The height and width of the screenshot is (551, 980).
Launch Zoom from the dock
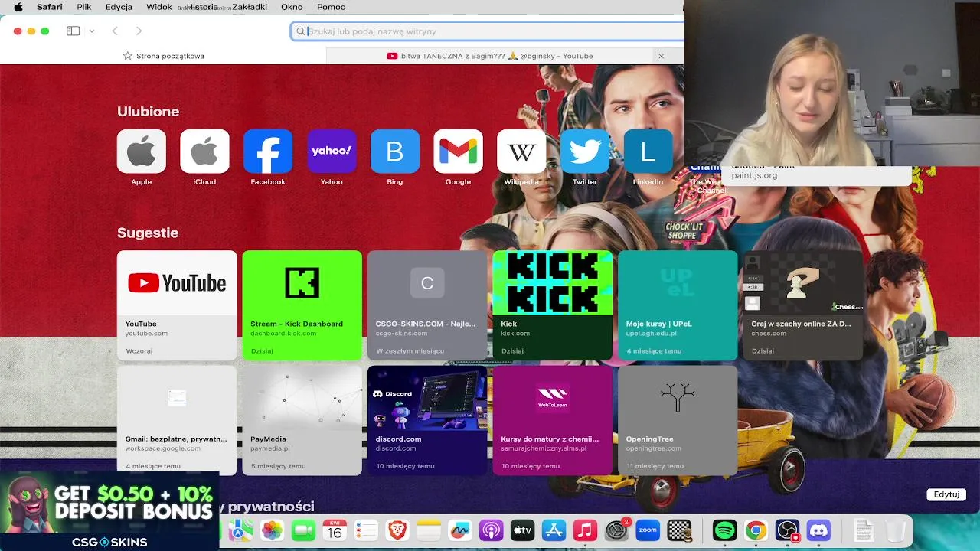[x=648, y=530]
